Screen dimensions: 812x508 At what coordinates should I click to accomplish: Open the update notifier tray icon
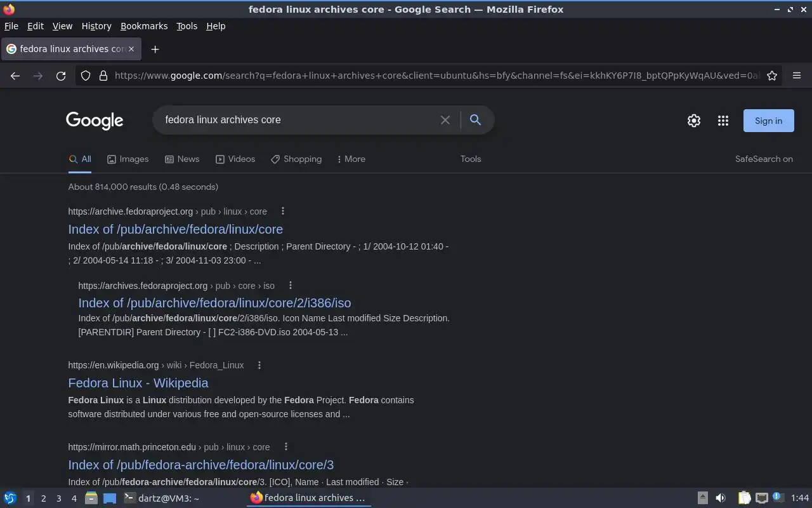pos(778,498)
